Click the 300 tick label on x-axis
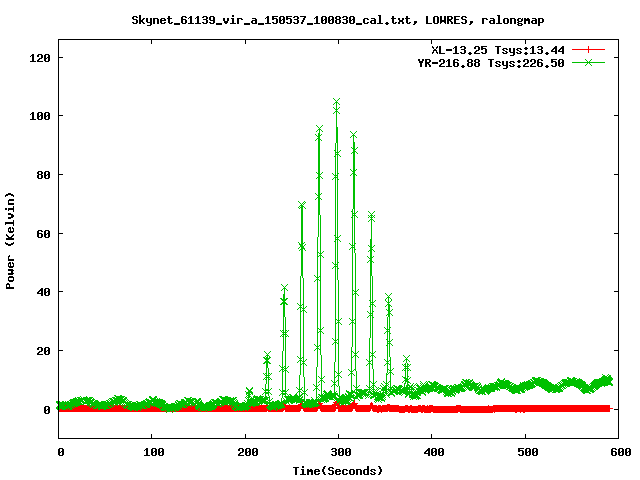 pyautogui.click(x=338, y=452)
